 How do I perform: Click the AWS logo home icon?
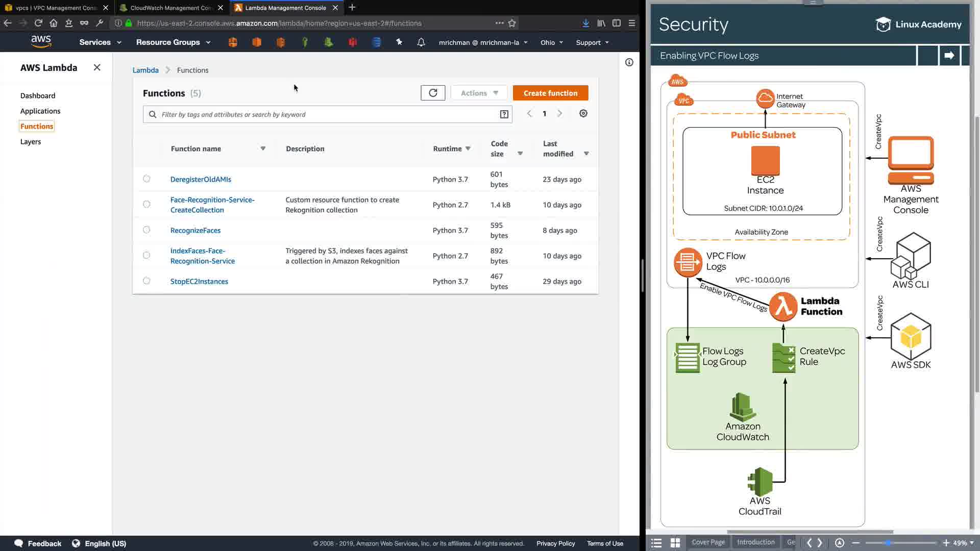point(41,42)
